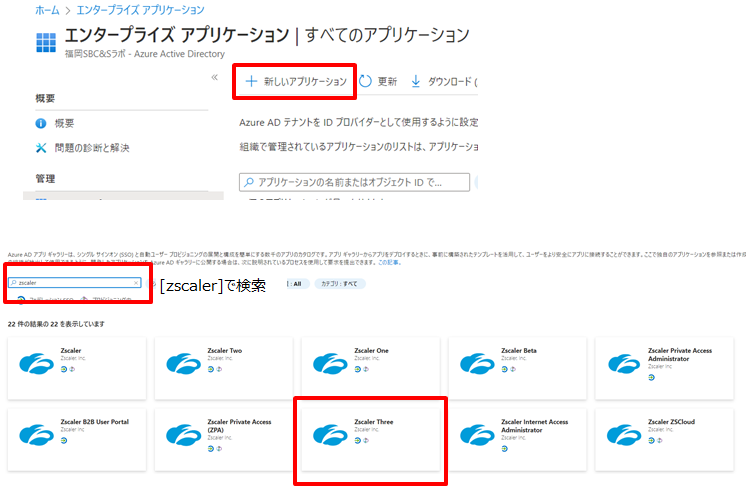Go to the ホーム breadcrumb link
The height and width of the screenshot is (486, 746).
click(x=47, y=10)
